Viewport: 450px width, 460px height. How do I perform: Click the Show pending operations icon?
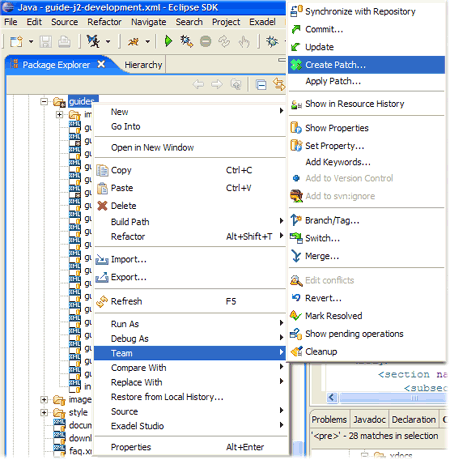[x=296, y=333]
